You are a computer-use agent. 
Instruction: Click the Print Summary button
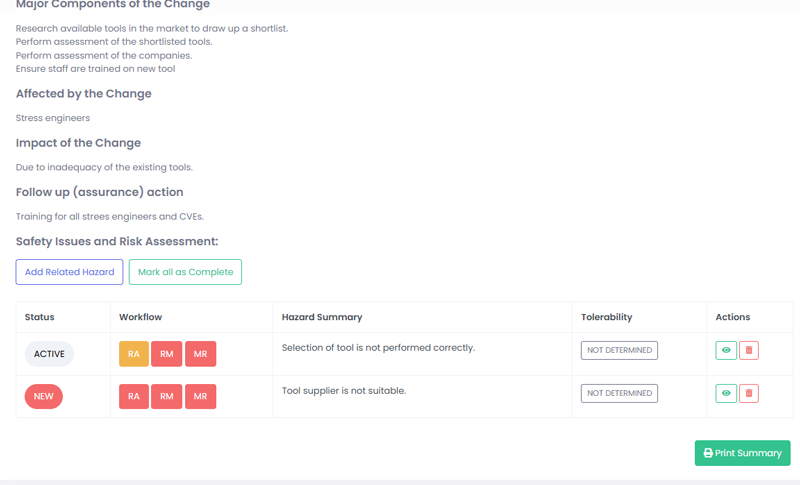click(x=742, y=453)
